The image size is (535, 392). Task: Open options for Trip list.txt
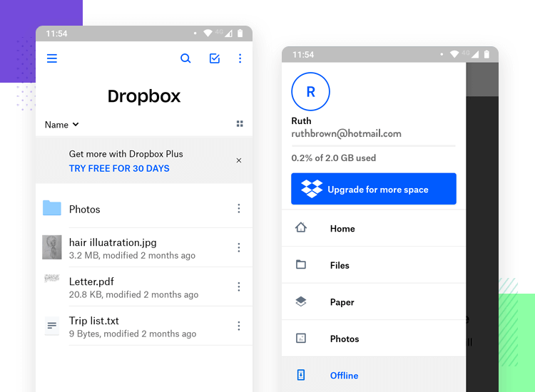tap(239, 326)
